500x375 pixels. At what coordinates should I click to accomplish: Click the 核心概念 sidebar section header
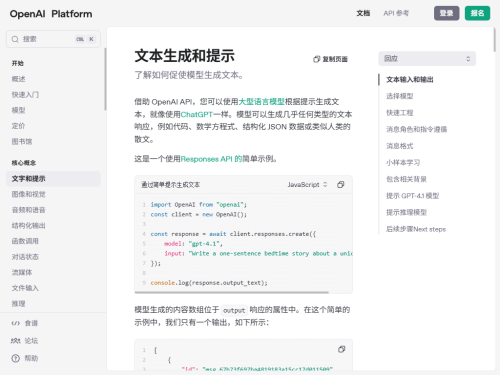click(24, 163)
